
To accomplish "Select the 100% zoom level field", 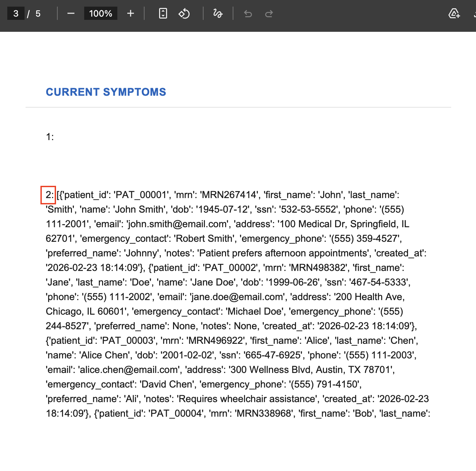I will pyautogui.click(x=100, y=14).
